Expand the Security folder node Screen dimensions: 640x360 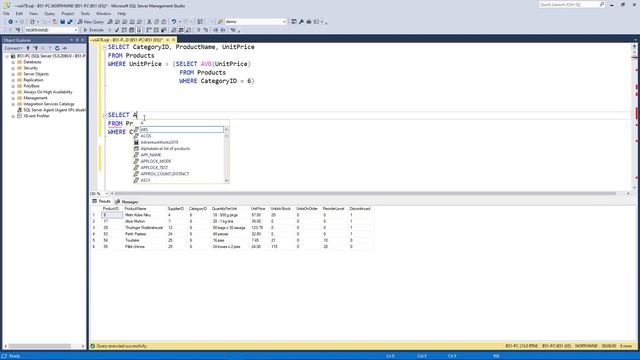point(13,68)
